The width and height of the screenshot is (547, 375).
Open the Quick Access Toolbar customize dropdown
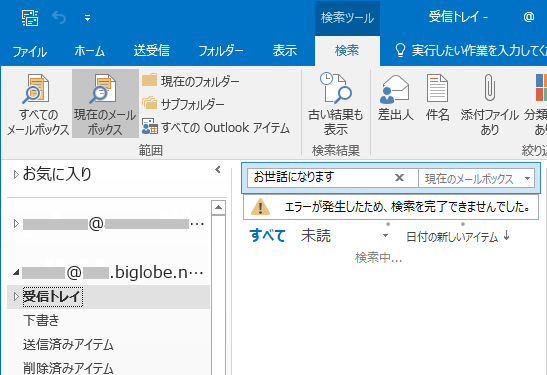tap(88, 18)
